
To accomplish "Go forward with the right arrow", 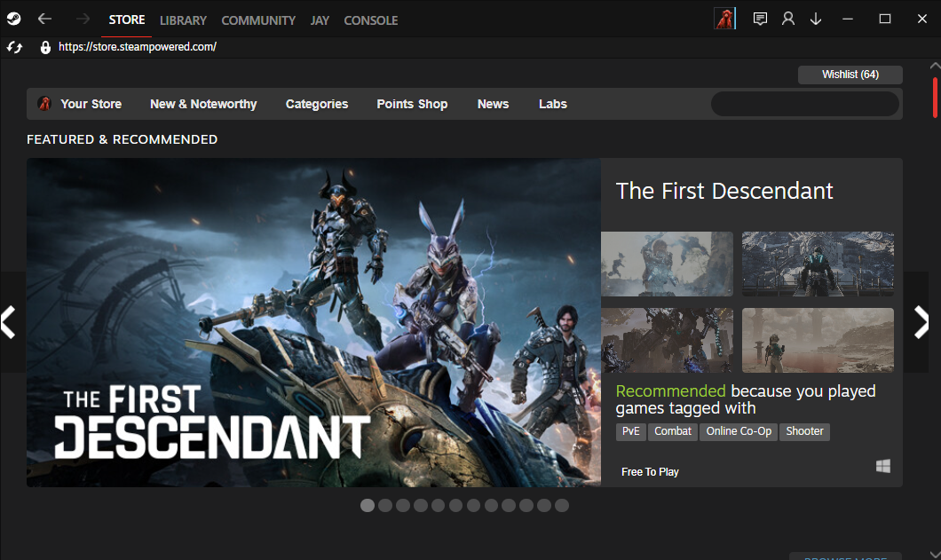I will coord(83,20).
